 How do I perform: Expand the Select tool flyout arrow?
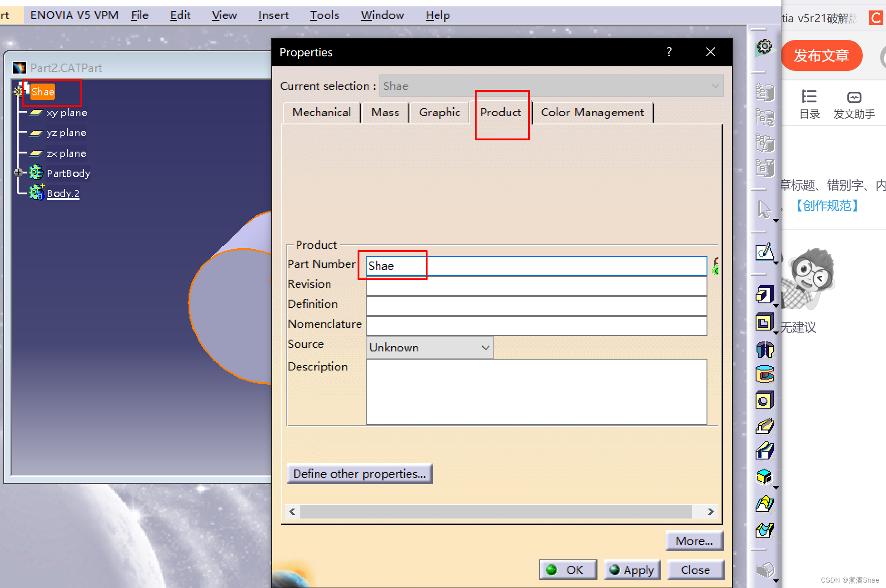[776, 221]
